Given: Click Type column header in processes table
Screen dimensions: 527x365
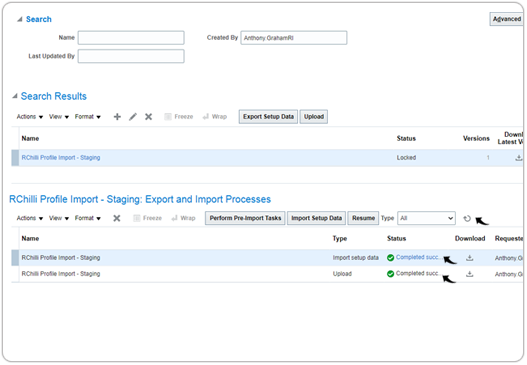Looking at the screenshot, I should coord(340,239).
